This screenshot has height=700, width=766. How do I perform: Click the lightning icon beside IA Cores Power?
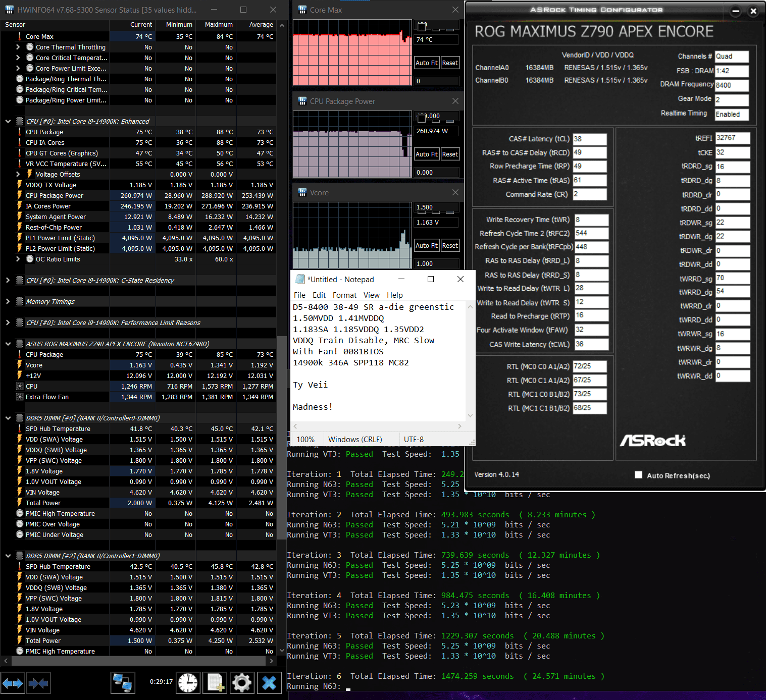[x=20, y=206]
